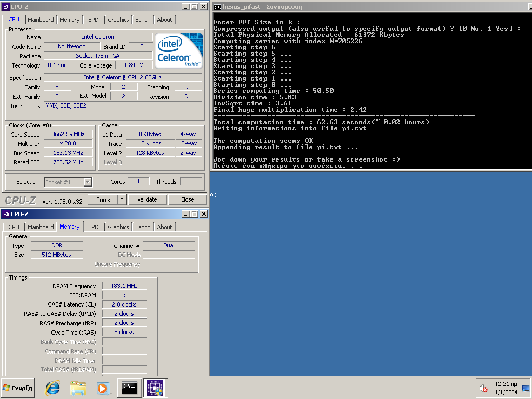Click the Cores count field
The image size is (532, 399).
pyautogui.click(x=138, y=182)
